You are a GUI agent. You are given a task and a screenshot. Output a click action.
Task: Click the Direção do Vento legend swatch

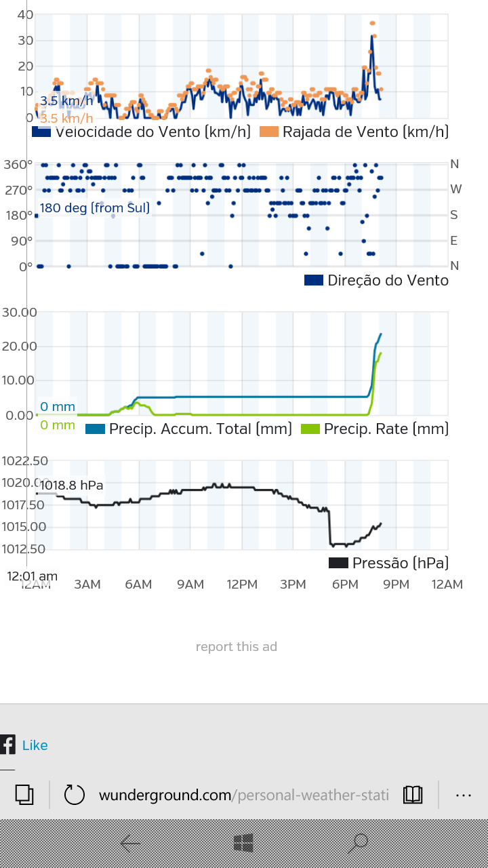point(314,280)
